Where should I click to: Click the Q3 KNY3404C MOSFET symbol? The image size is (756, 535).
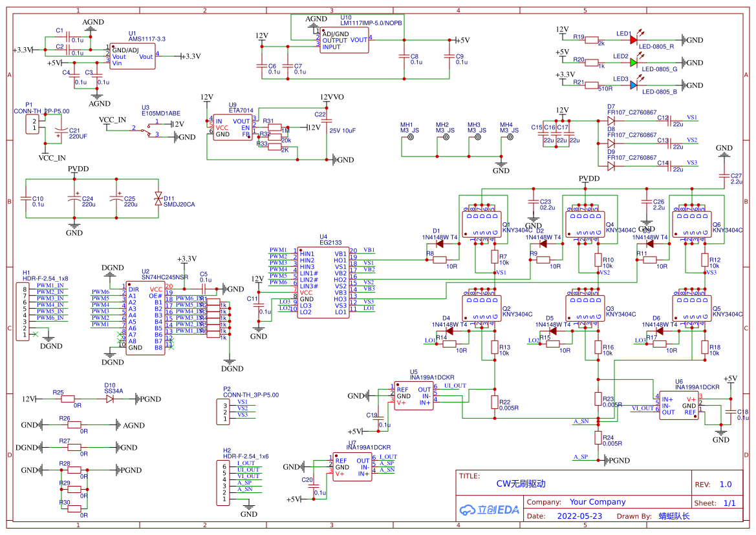(x=585, y=308)
